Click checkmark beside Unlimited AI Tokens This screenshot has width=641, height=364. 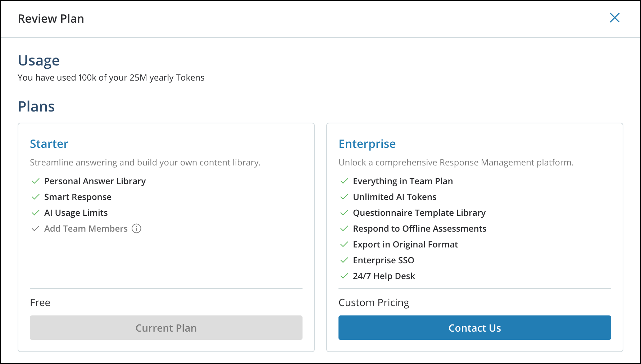click(344, 197)
